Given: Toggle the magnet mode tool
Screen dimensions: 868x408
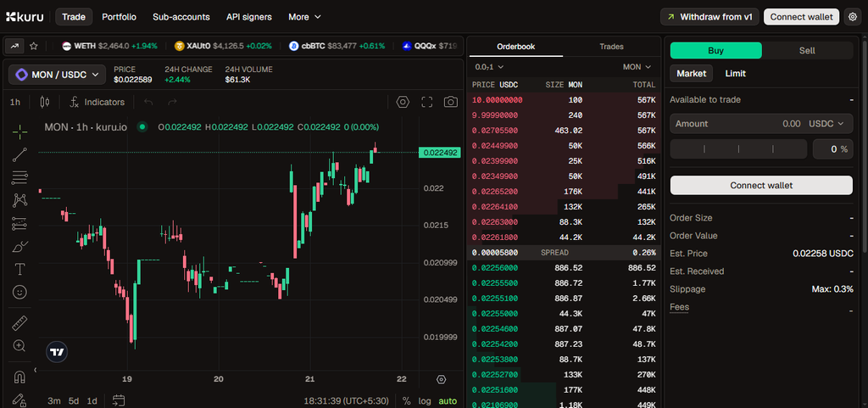Looking at the screenshot, I should pyautogui.click(x=20, y=377).
